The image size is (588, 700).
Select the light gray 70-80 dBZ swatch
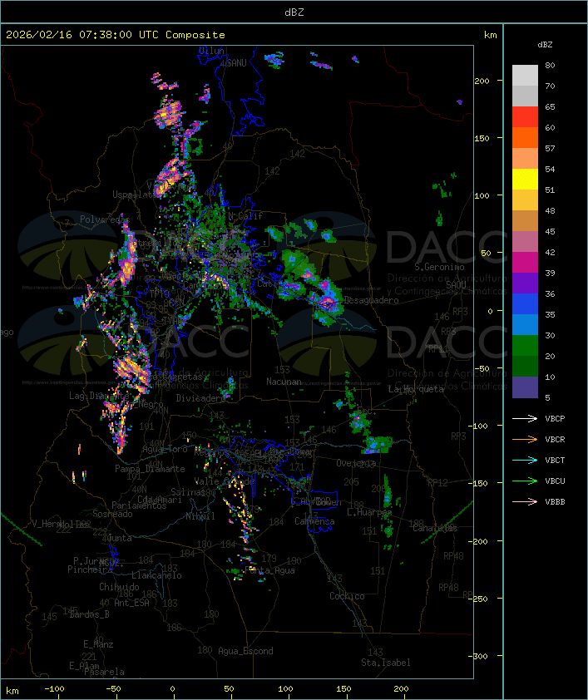point(525,76)
